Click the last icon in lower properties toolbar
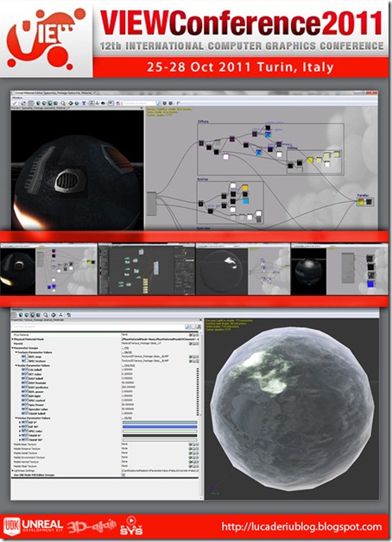 (x=68, y=315)
